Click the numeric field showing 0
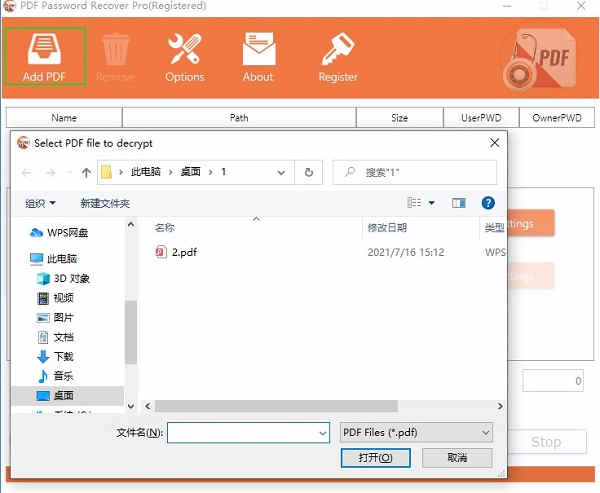 pyautogui.click(x=553, y=380)
